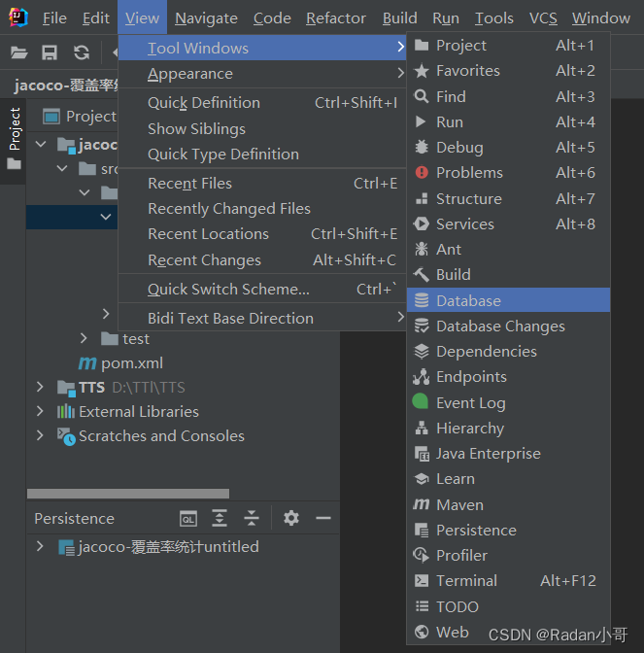Click the Save All toolbar icon
The height and width of the screenshot is (653, 644).
50,52
